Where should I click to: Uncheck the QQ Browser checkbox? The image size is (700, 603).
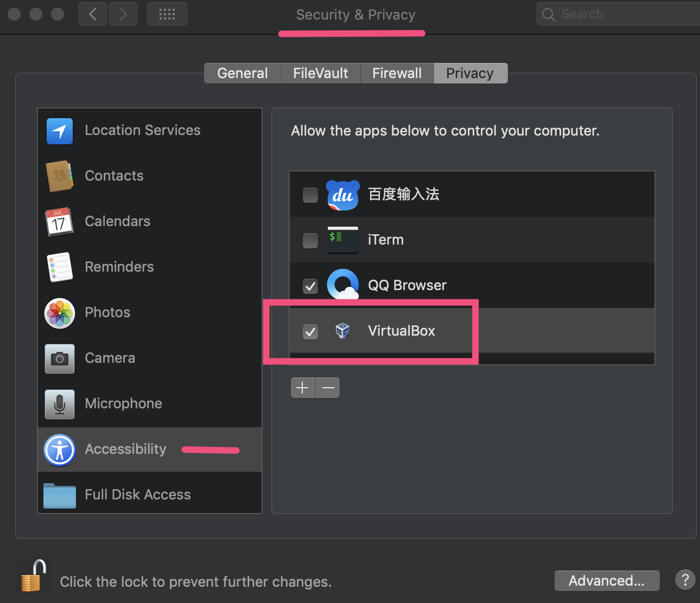[310, 286]
